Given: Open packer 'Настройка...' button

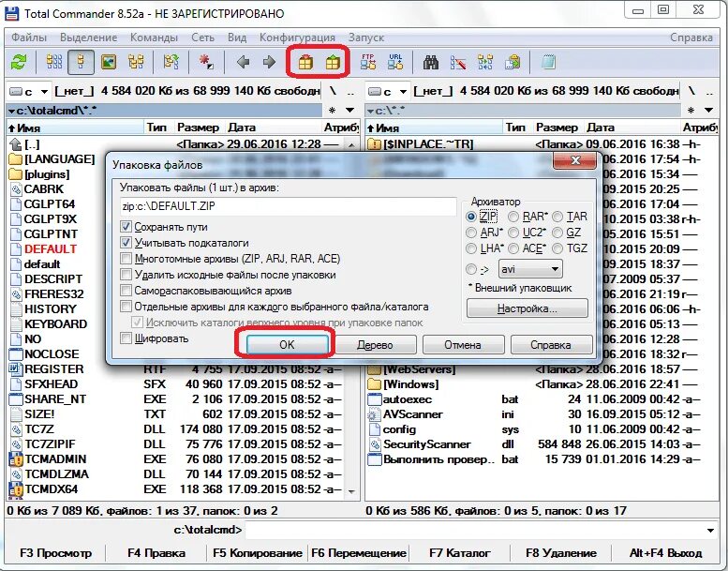Looking at the screenshot, I should [x=527, y=308].
